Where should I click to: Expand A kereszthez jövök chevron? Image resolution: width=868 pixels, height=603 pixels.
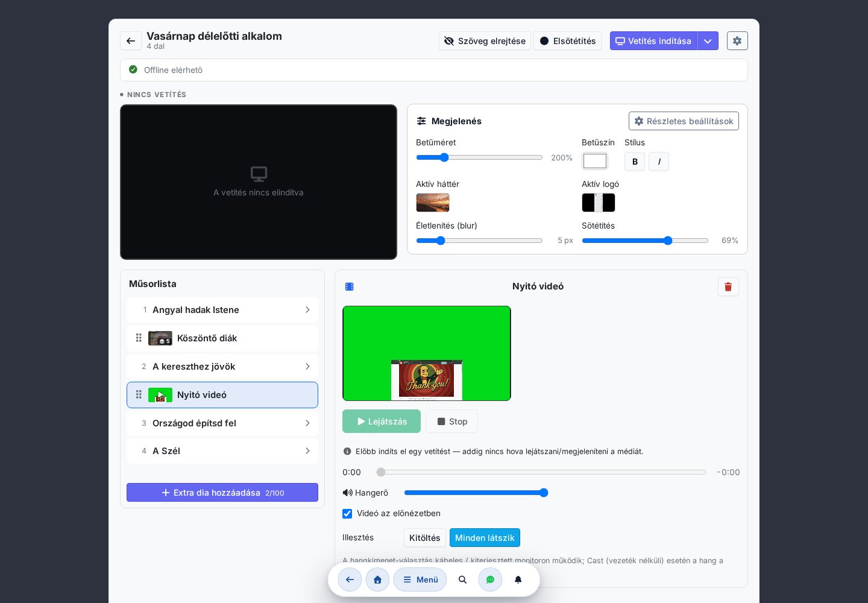(x=307, y=366)
